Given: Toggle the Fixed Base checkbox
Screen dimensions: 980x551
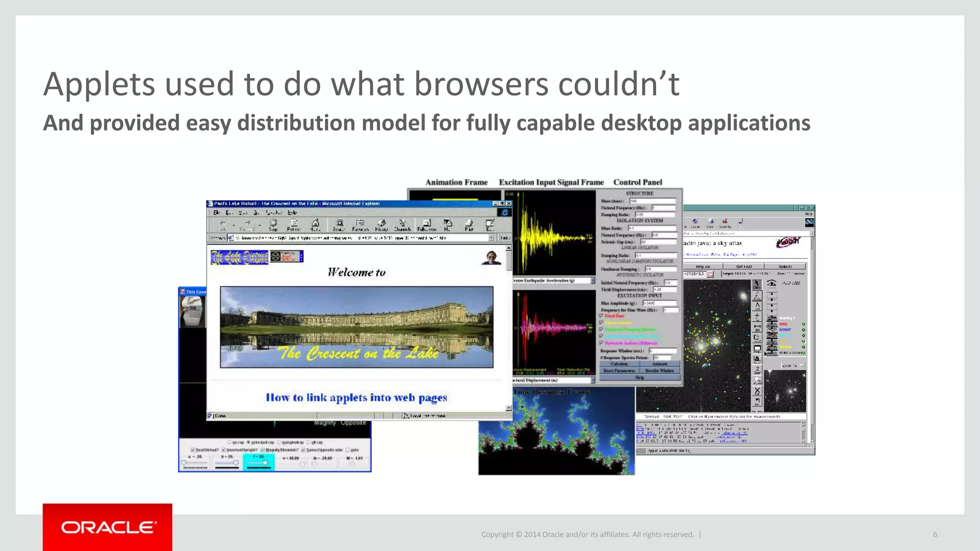Looking at the screenshot, I should click(601, 316).
